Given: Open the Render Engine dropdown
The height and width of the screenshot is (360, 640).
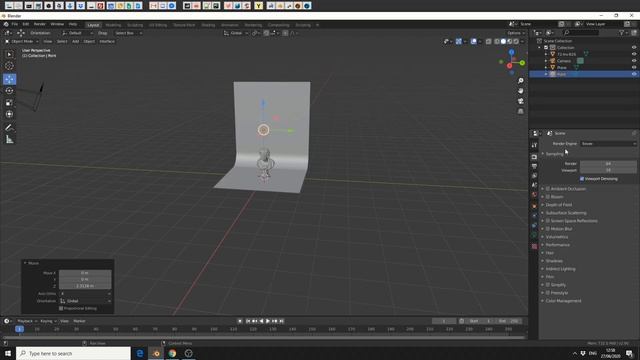Looking at the screenshot, I should (608, 144).
